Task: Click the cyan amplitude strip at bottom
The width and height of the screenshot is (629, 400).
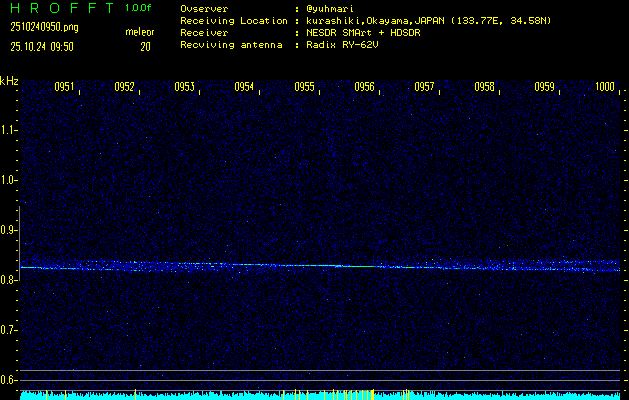Action: point(320,395)
